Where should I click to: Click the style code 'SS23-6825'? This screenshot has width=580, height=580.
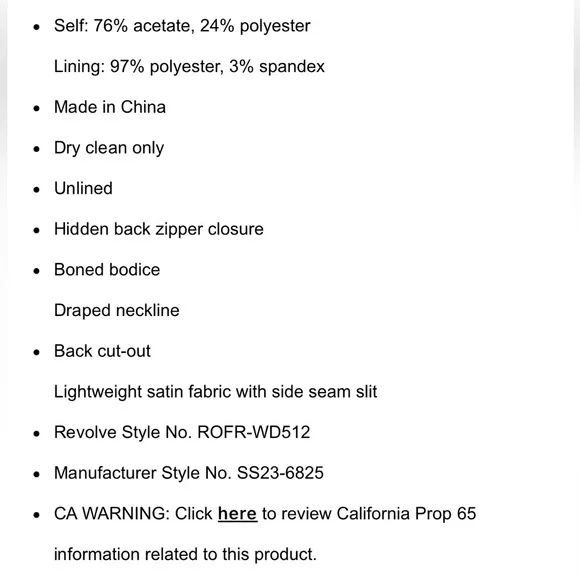(x=280, y=473)
